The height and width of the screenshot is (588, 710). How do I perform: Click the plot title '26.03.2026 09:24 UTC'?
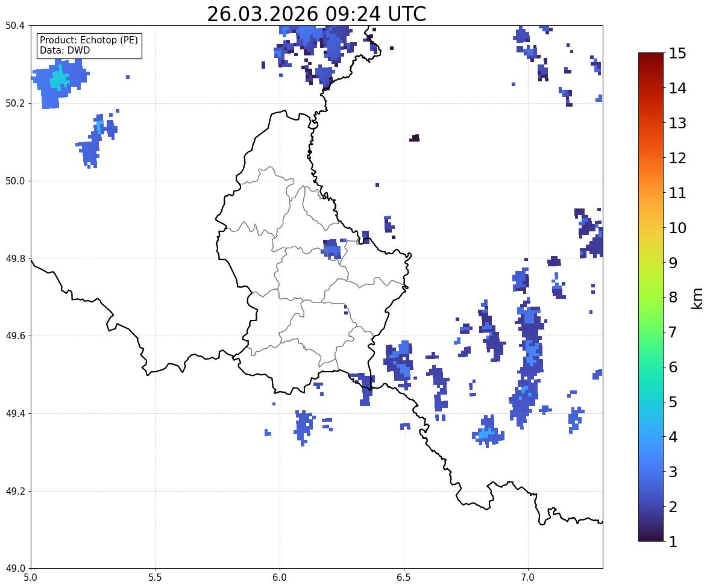(x=316, y=14)
